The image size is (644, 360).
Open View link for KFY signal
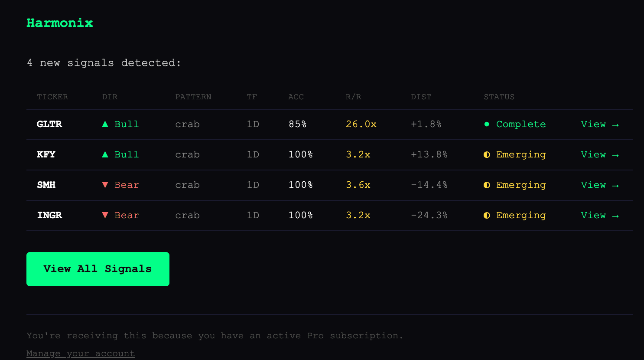[600, 155]
